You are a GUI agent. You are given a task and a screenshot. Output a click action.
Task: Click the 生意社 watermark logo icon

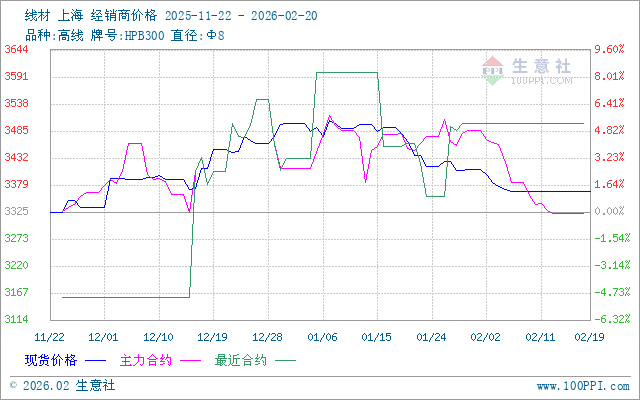pos(492,68)
